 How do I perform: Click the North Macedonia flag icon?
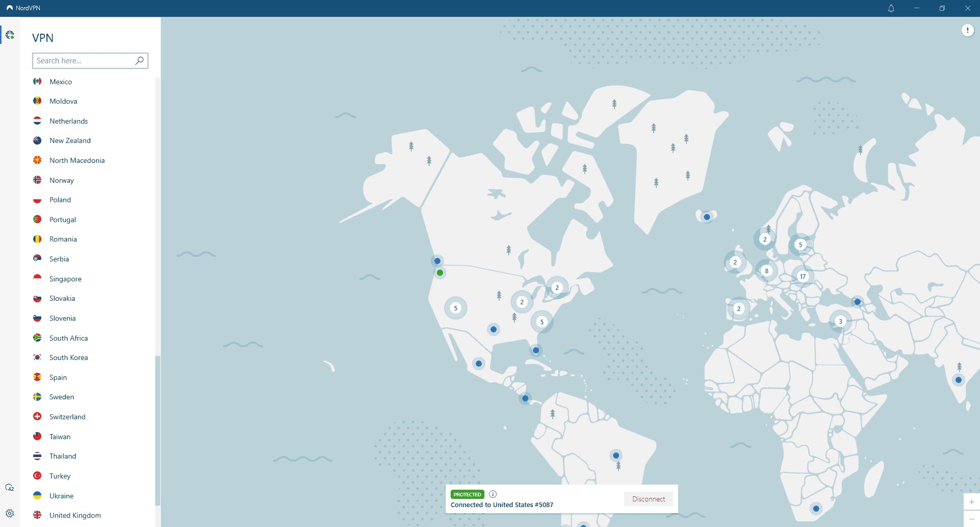coord(37,160)
